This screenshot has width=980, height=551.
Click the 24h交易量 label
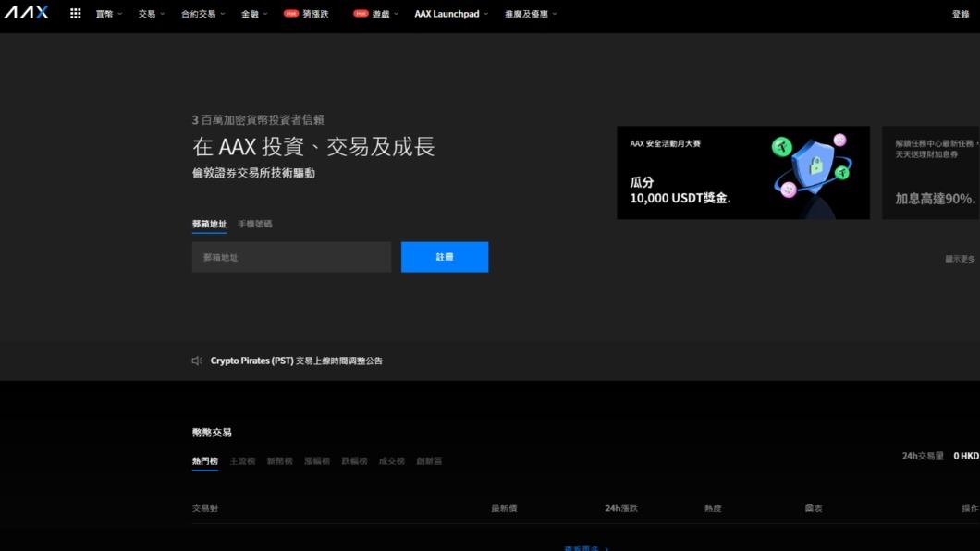[x=923, y=456]
